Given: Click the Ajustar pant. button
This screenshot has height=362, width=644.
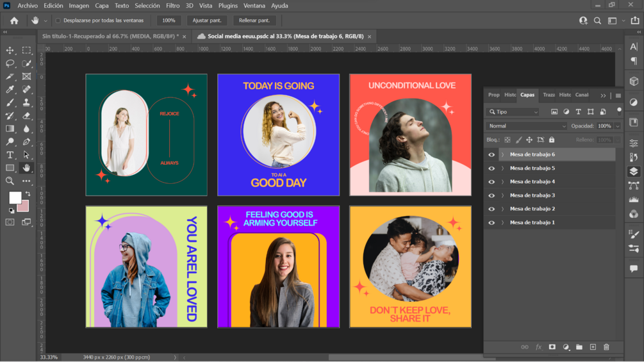Looking at the screenshot, I should click(x=207, y=21).
